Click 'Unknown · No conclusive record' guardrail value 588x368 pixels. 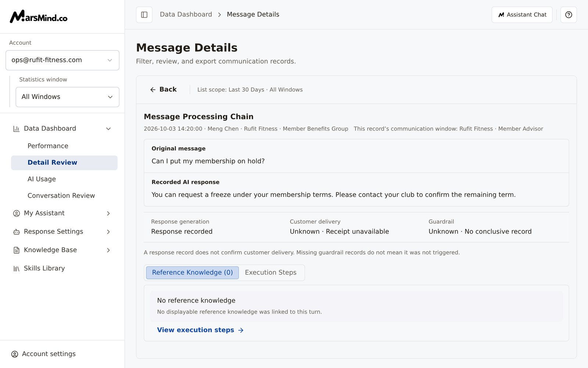(x=480, y=231)
